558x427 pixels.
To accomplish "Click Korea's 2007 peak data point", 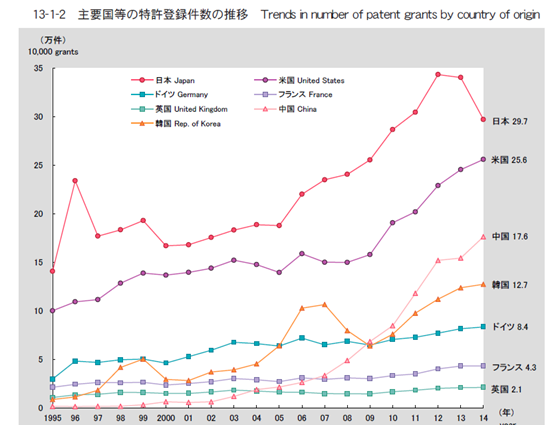I will [x=325, y=305].
